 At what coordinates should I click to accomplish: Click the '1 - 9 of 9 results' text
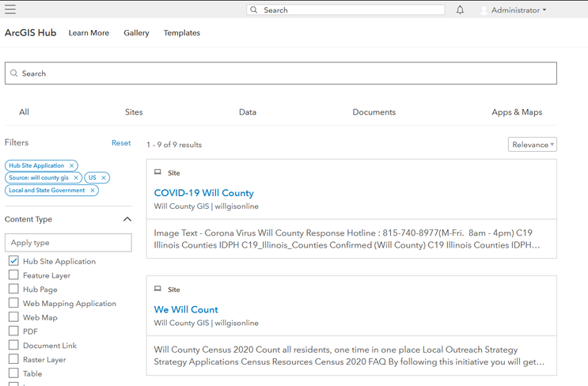[x=174, y=145]
